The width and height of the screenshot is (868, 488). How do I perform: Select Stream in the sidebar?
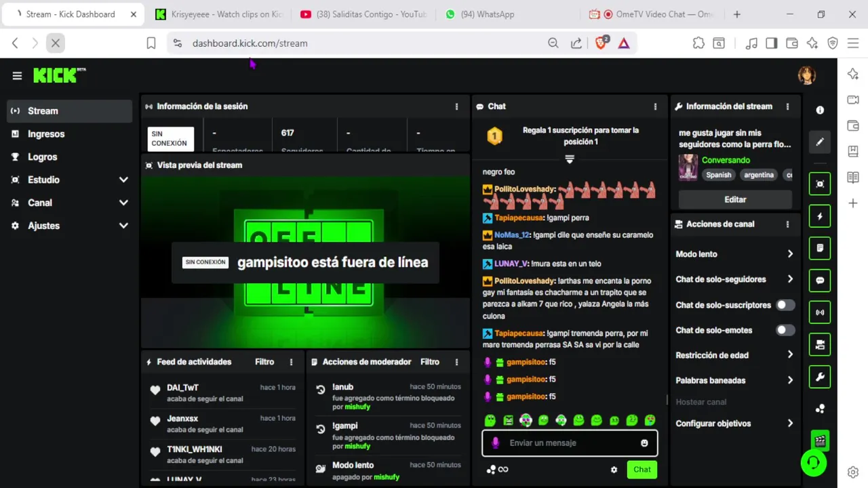[x=69, y=111]
